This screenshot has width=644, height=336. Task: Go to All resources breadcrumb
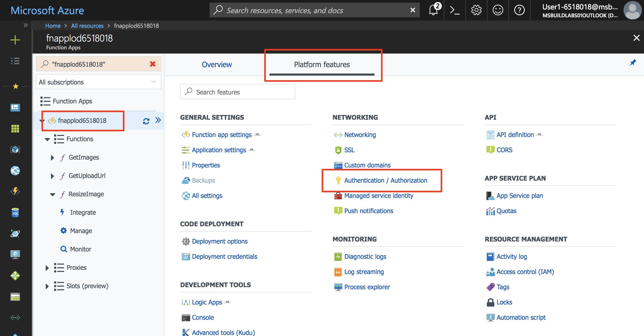point(87,26)
